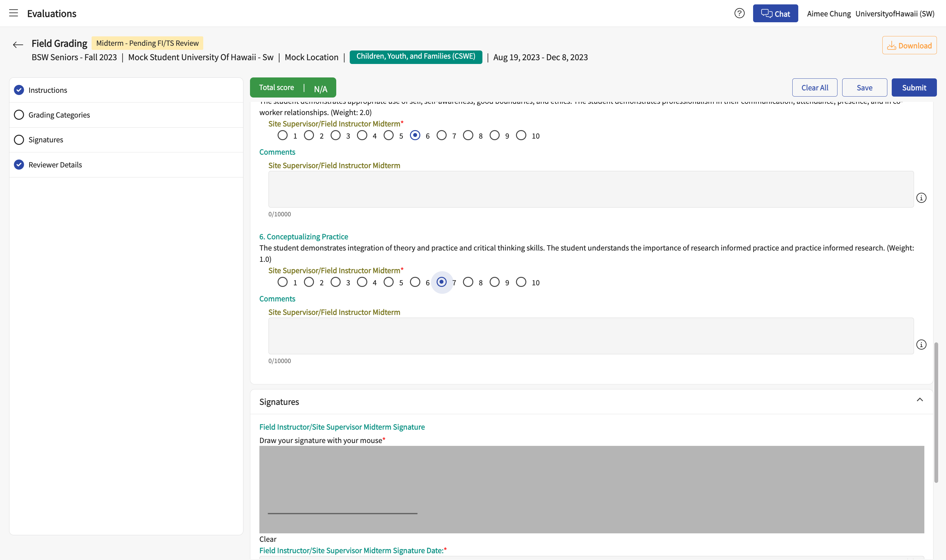Clear all entered grades

[x=815, y=87]
